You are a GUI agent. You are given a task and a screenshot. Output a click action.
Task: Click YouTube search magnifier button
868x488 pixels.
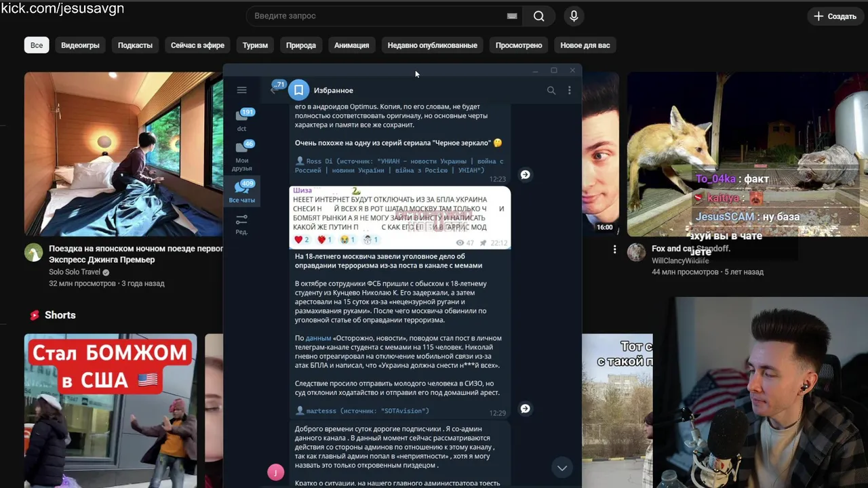[539, 16]
